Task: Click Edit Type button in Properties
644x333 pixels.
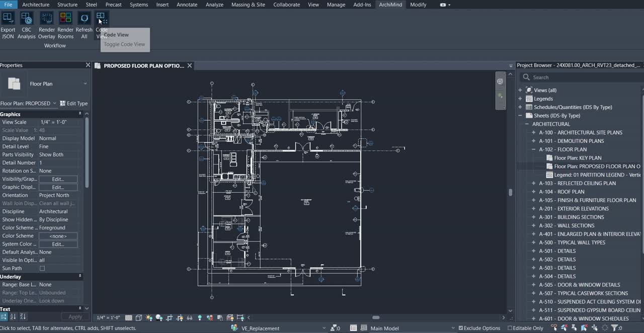Action: 74,103
